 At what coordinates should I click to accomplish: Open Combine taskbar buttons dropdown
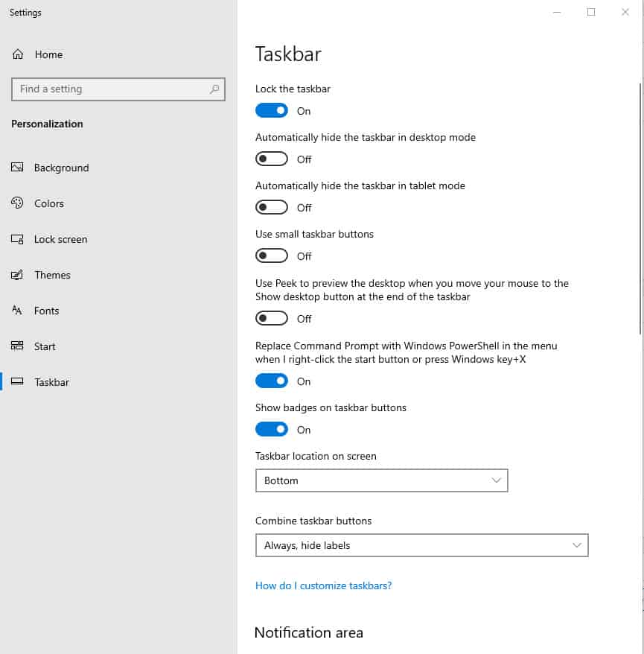pyautogui.click(x=422, y=545)
